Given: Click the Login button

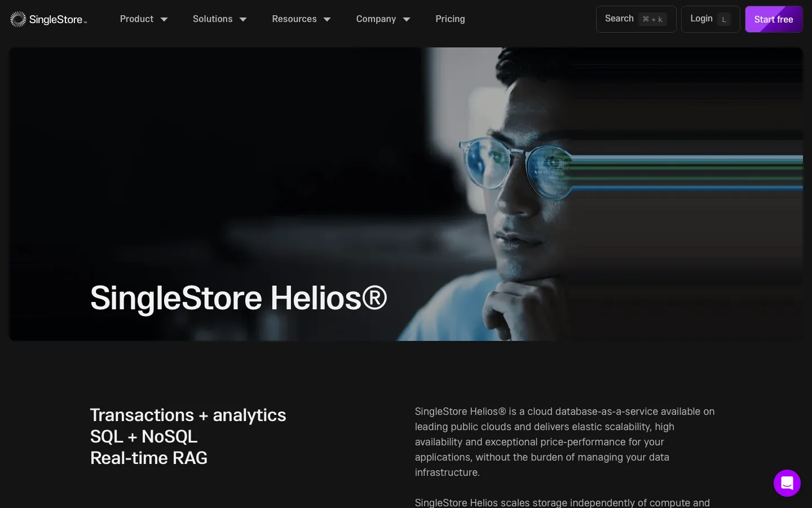Looking at the screenshot, I should pos(710,19).
